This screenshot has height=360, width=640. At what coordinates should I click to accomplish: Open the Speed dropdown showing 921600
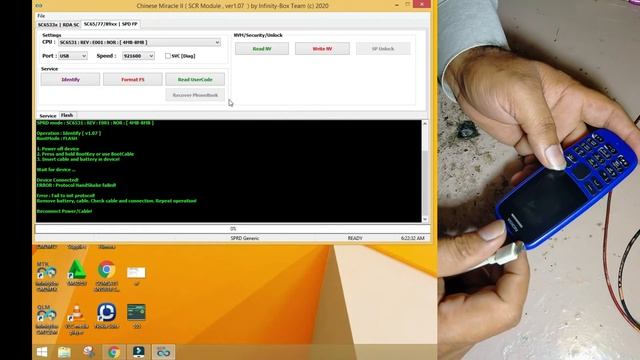[x=138, y=56]
